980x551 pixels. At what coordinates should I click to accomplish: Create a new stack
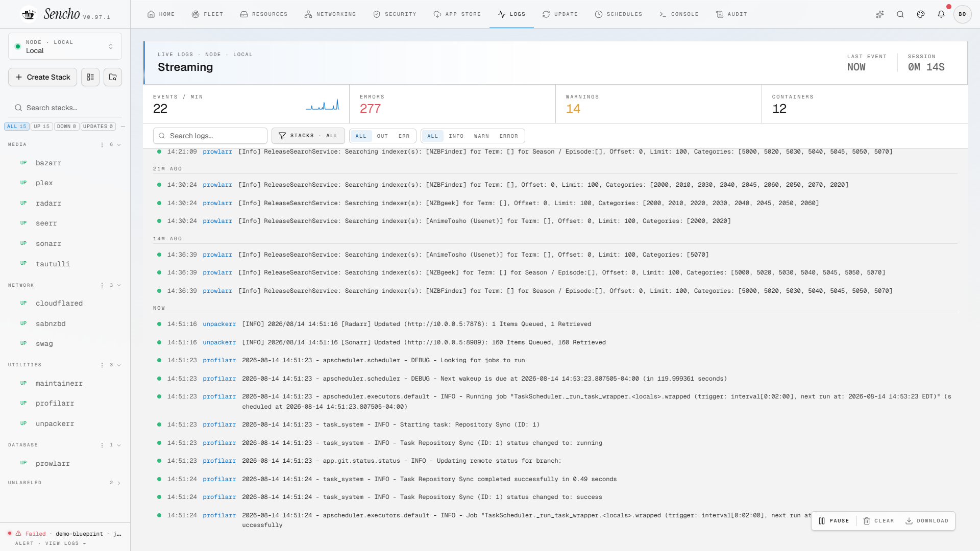tap(43, 77)
